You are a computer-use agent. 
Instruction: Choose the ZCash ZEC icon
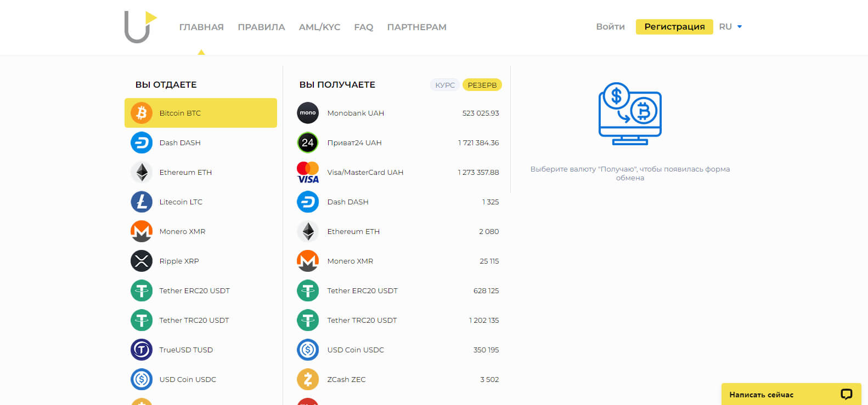[x=308, y=379]
